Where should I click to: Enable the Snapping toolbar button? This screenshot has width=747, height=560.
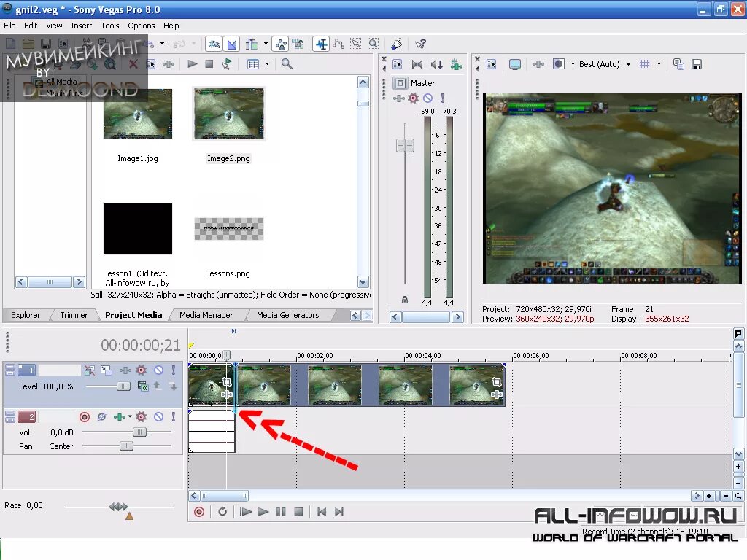pyautogui.click(x=214, y=44)
